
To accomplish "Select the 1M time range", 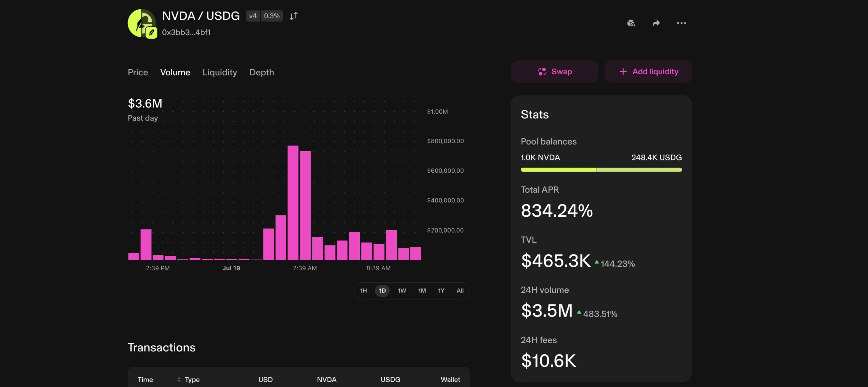I will point(422,291).
